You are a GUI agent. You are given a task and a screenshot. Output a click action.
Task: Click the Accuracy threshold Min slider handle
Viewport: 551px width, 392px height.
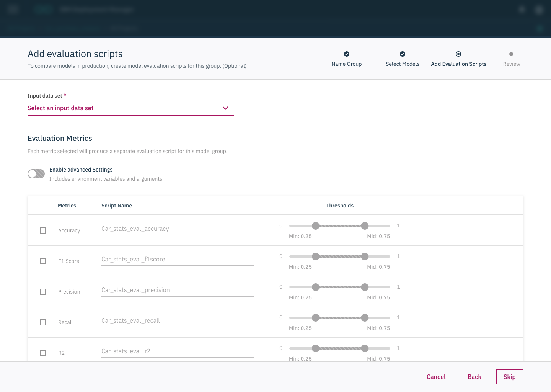(316, 226)
